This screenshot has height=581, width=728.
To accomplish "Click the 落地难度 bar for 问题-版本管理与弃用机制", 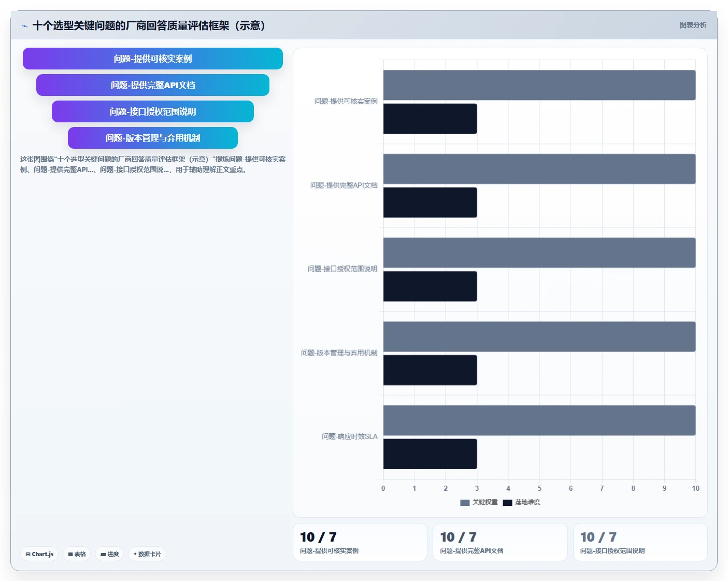I will (430, 370).
